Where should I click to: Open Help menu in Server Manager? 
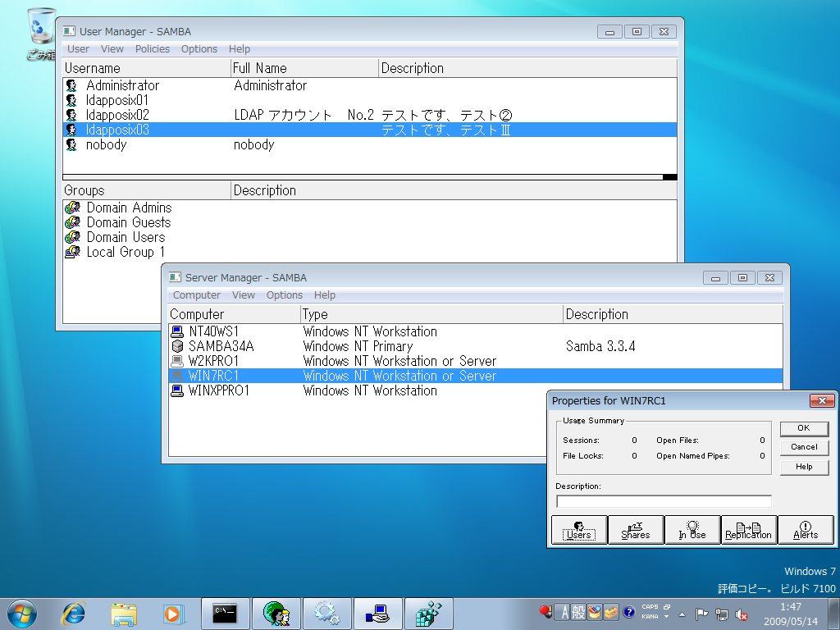[x=325, y=294]
